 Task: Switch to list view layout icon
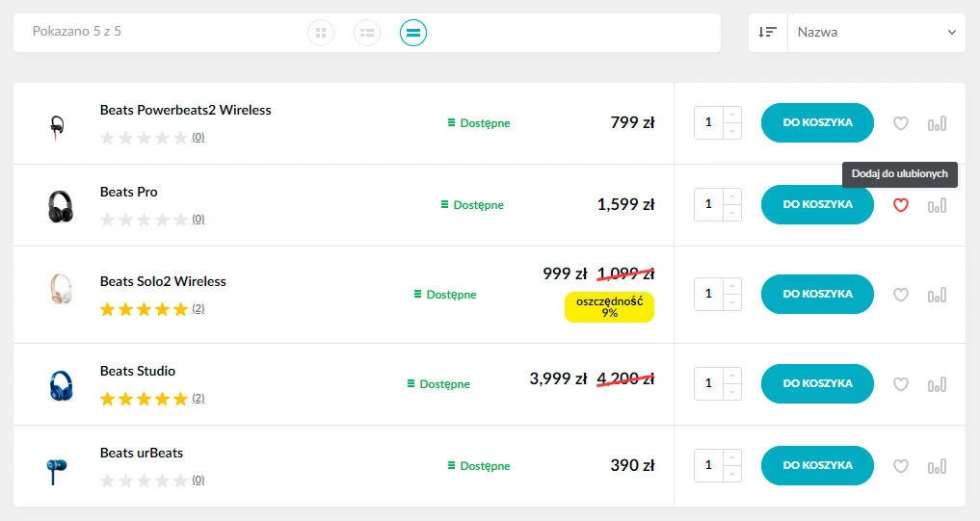pyautogui.click(x=367, y=33)
